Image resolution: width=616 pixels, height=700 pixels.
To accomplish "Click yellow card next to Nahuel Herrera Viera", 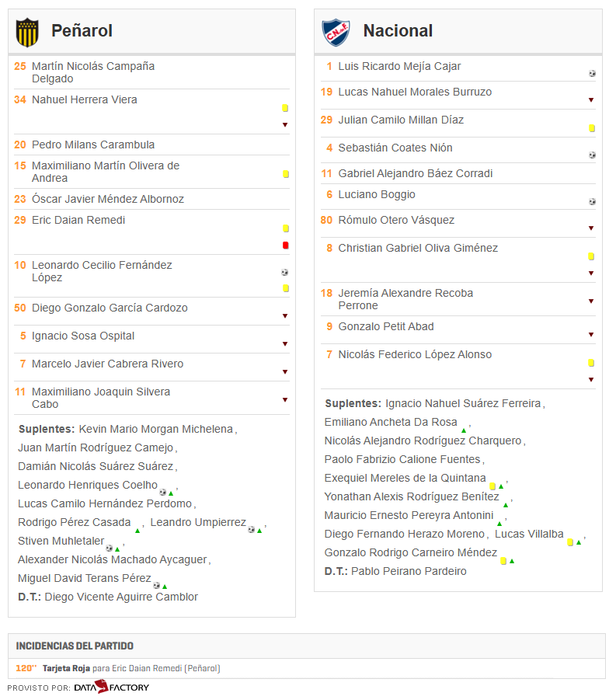I will click(x=285, y=108).
